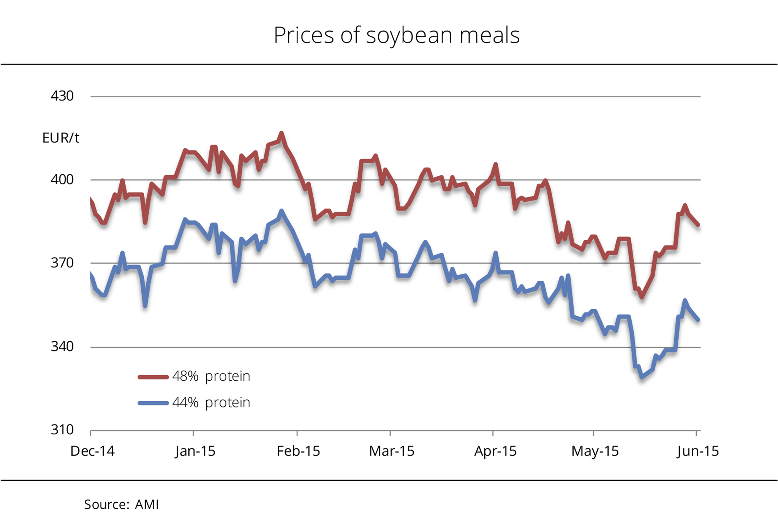Click the chart title "Prices of soybean meals"
Image resolution: width=778 pixels, height=532 pixels.
point(396,35)
